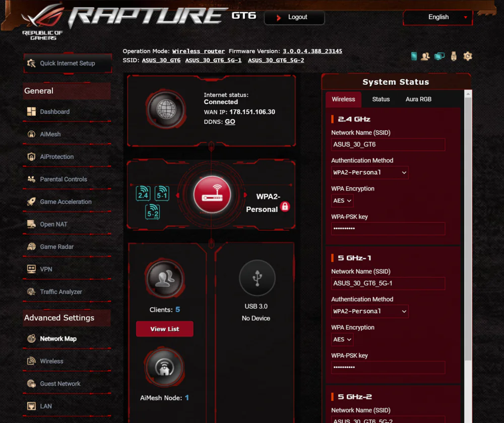
Task: Open firmware version 3.0.0.4.388_23145 link
Action: pos(312,51)
